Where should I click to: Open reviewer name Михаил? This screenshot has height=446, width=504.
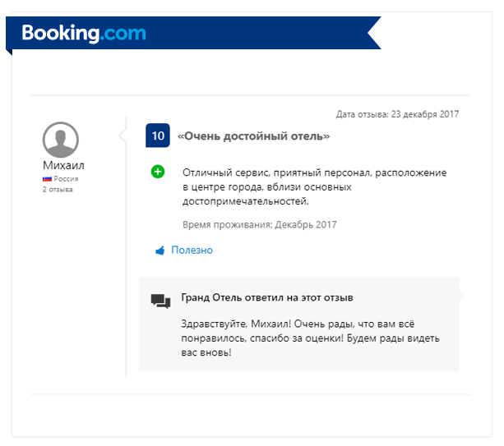(x=63, y=165)
